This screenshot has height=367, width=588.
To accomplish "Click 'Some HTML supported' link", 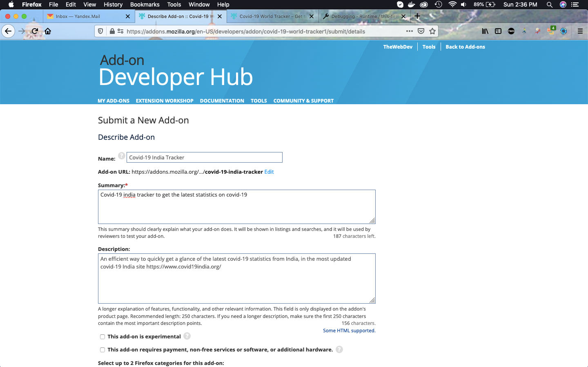I will 349,331.
